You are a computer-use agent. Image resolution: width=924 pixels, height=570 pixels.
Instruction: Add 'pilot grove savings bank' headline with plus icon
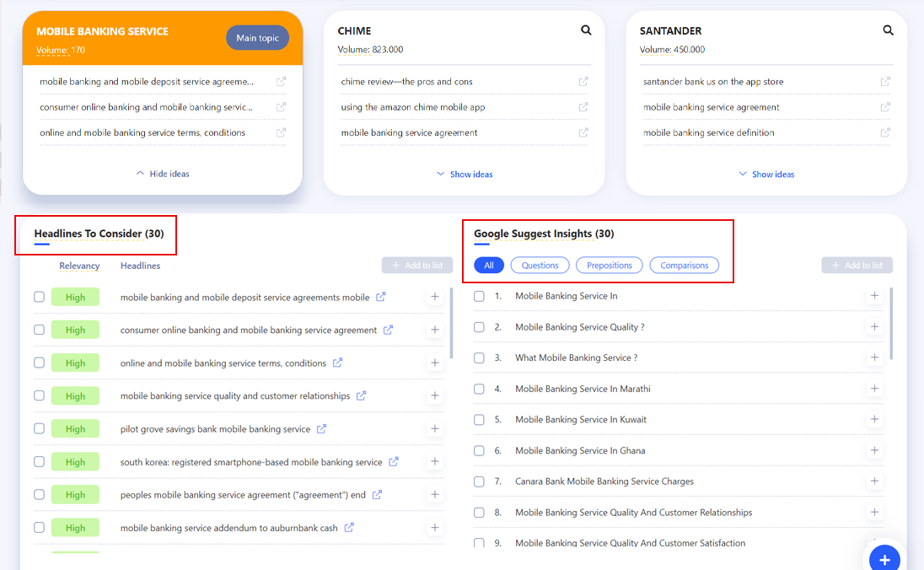[435, 428]
